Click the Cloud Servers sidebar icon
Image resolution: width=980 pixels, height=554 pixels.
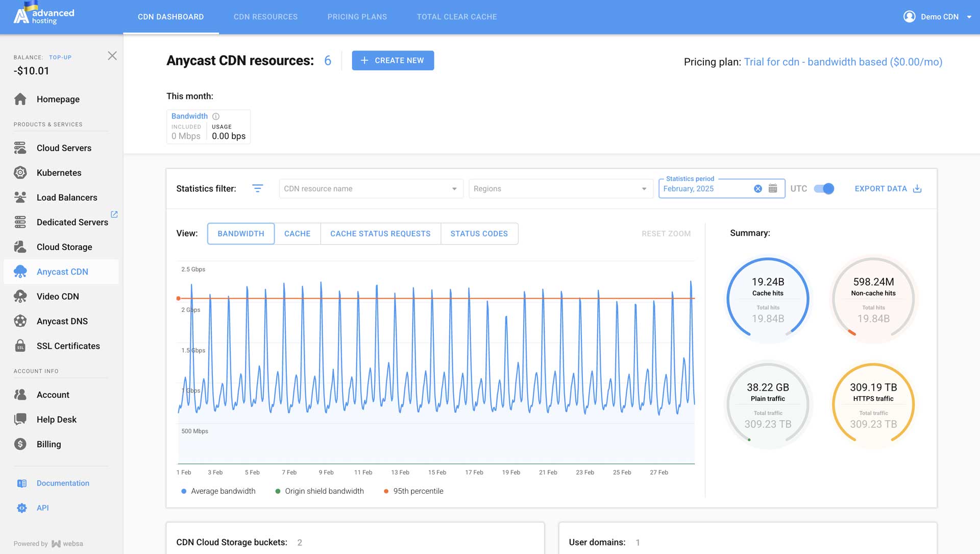(20, 148)
